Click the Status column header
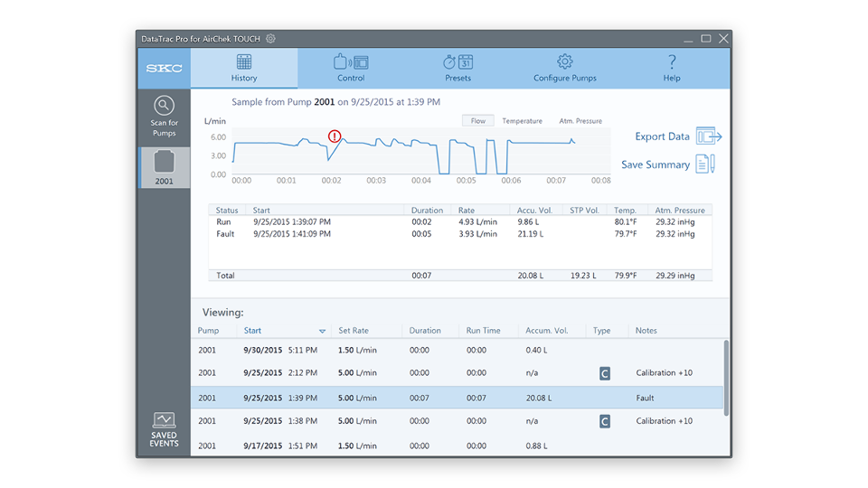868x488 pixels. (x=227, y=211)
